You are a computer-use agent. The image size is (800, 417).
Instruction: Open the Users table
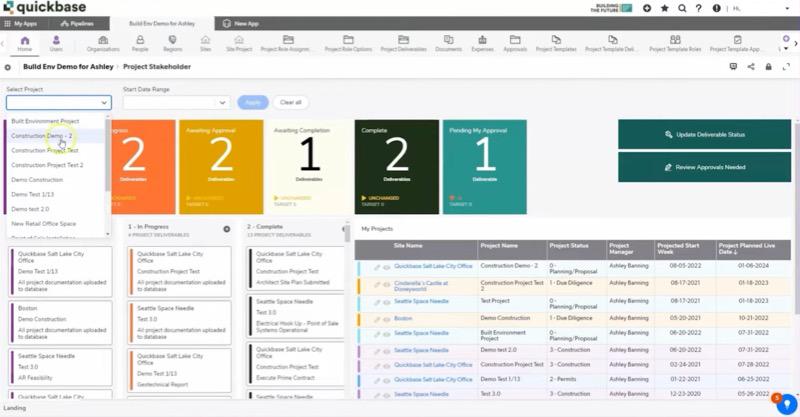pos(56,43)
